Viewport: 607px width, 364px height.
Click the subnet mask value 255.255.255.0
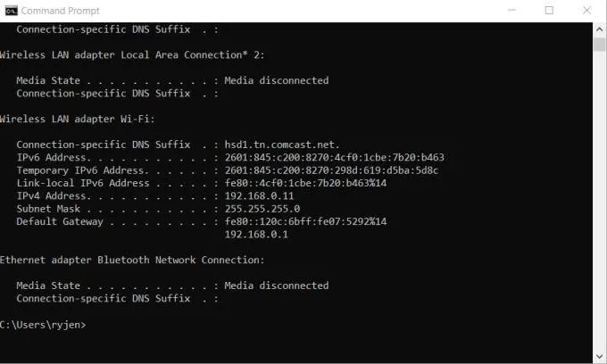(262, 209)
